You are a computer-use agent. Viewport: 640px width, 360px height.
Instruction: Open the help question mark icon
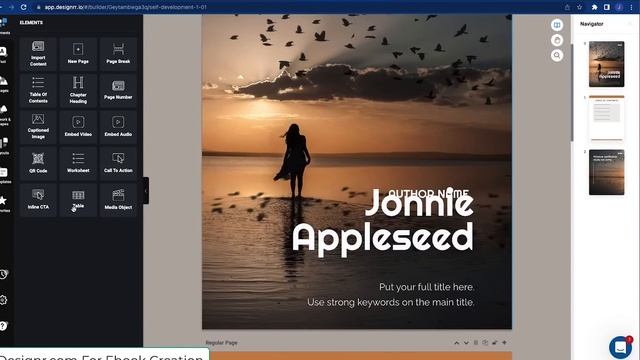tap(3, 326)
